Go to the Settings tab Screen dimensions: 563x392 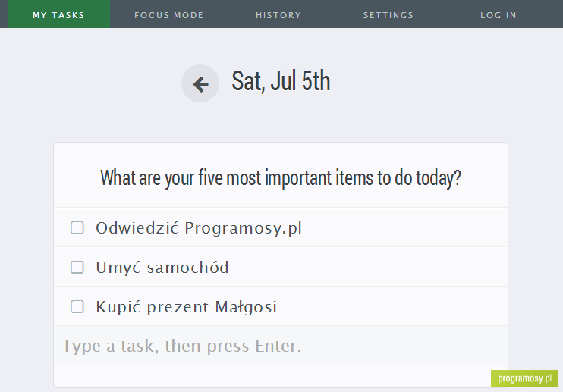[388, 15]
